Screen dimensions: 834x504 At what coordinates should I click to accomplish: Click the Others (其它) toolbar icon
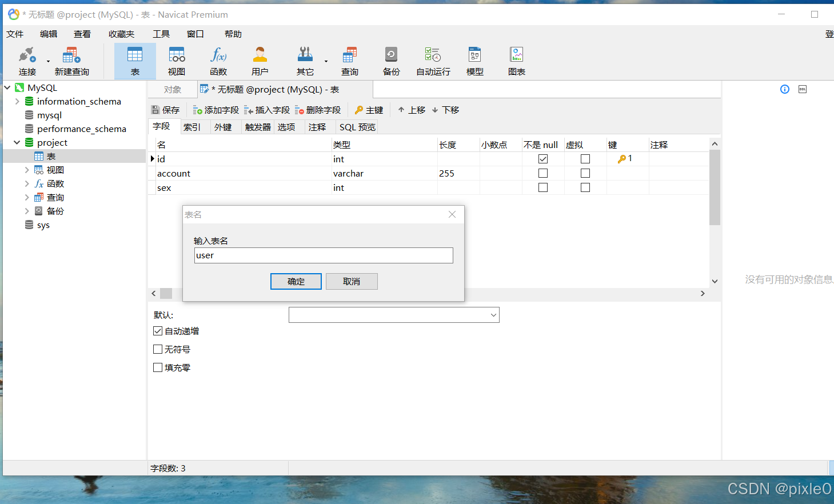305,61
